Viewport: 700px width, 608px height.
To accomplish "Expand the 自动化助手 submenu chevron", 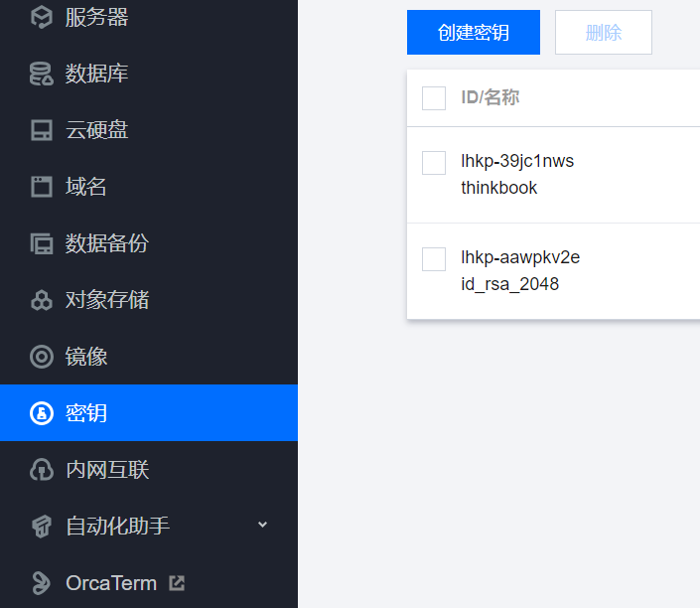I will click(262, 525).
